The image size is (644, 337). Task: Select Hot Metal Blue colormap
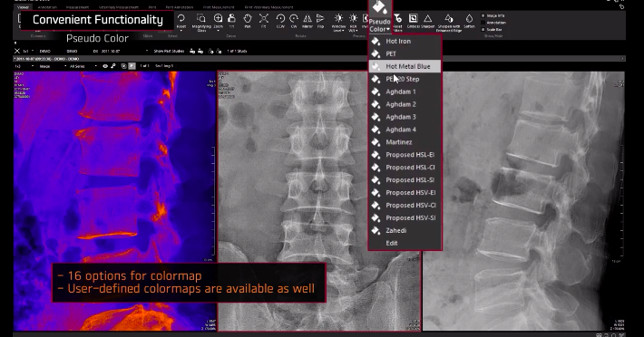[405, 66]
